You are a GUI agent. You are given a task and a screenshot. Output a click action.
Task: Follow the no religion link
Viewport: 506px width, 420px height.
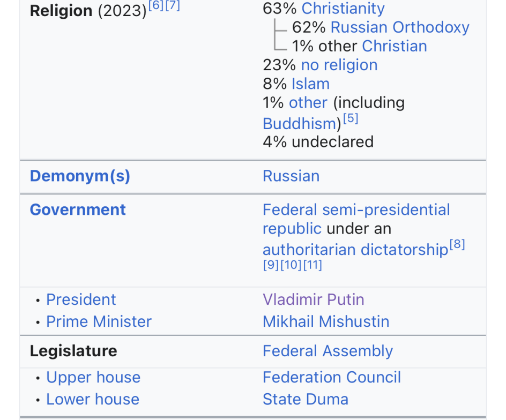(x=339, y=65)
